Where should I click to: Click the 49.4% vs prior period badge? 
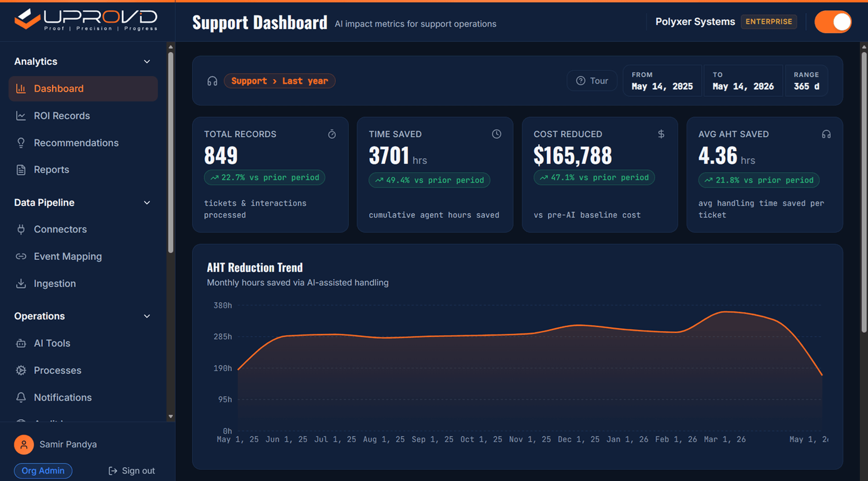[429, 180]
